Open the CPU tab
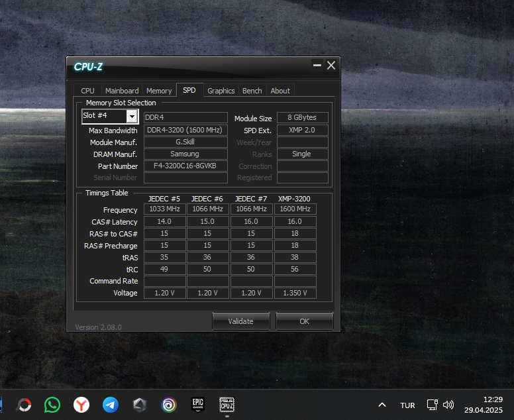 tap(87, 91)
